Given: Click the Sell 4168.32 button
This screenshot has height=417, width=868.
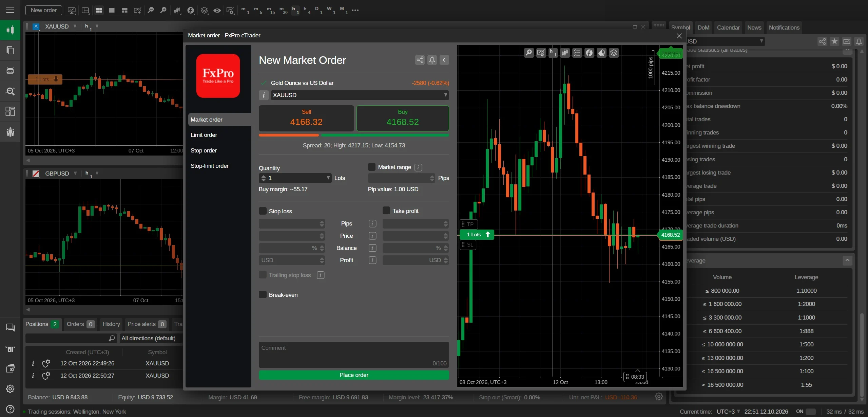Looking at the screenshot, I should pyautogui.click(x=306, y=118).
